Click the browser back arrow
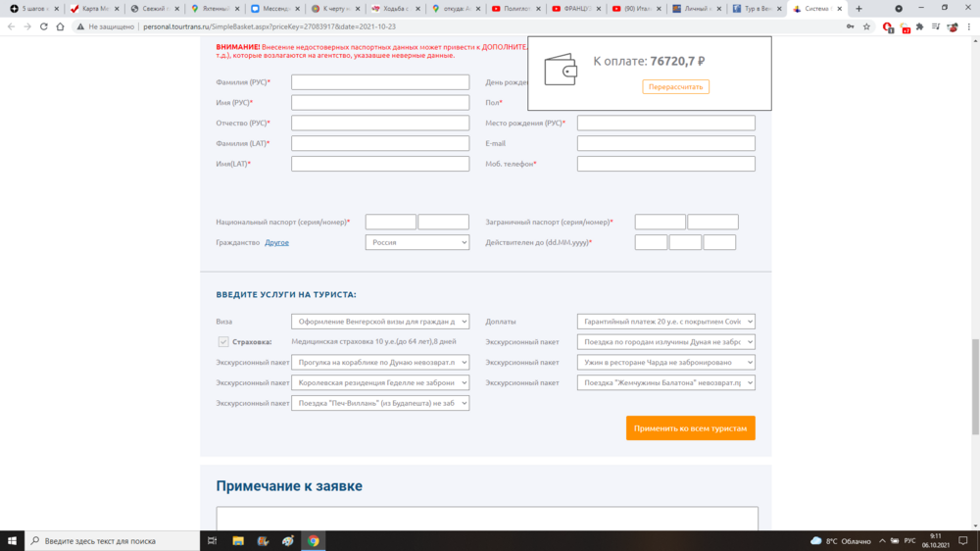Screen dimensions: 980x551 point(10,26)
